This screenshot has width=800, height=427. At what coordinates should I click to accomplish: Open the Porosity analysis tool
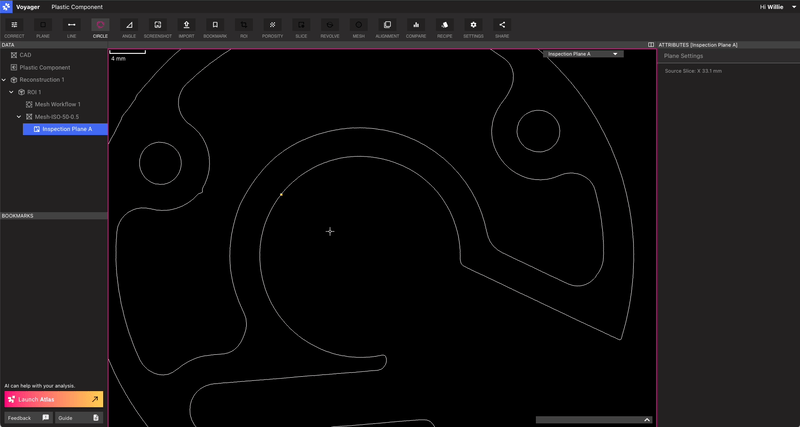click(272, 29)
